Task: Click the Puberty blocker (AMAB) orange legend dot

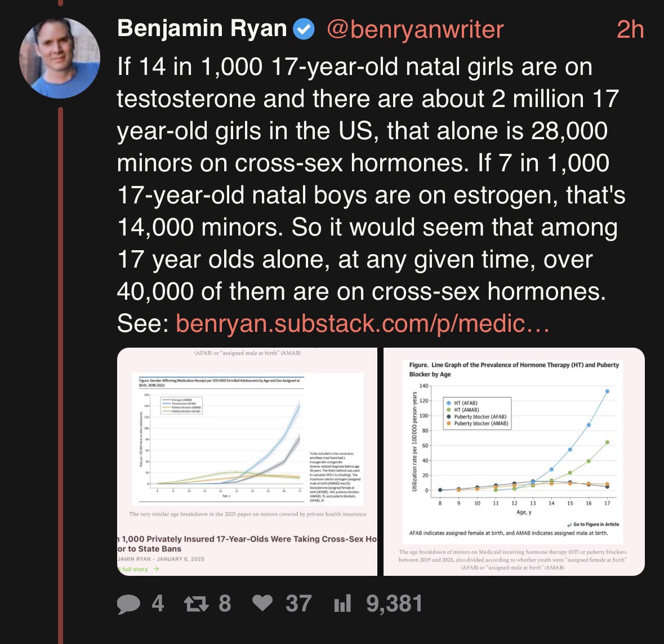Action: (x=448, y=423)
